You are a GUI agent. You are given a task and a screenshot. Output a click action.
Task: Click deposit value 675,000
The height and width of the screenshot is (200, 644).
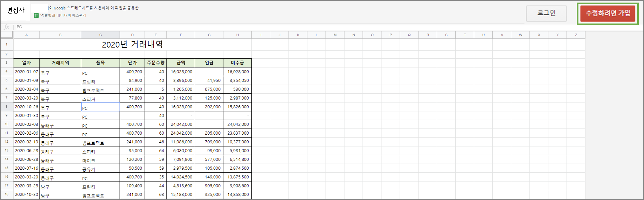pos(209,89)
